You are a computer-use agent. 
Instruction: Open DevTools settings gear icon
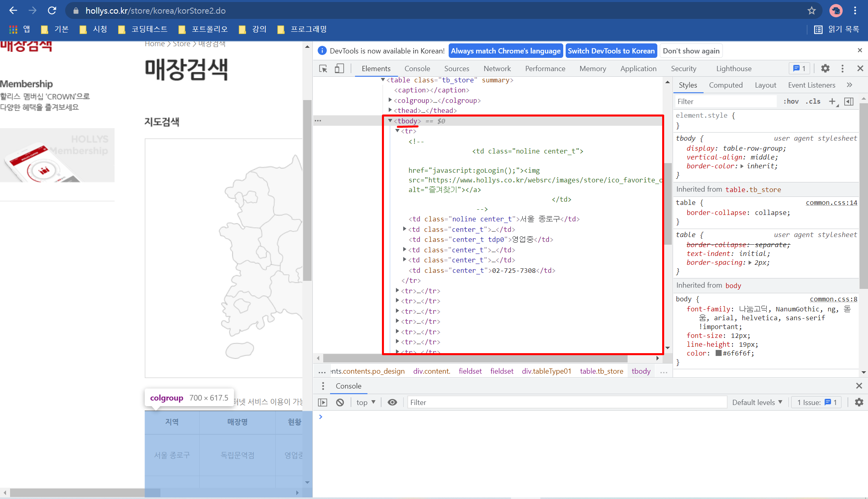825,69
